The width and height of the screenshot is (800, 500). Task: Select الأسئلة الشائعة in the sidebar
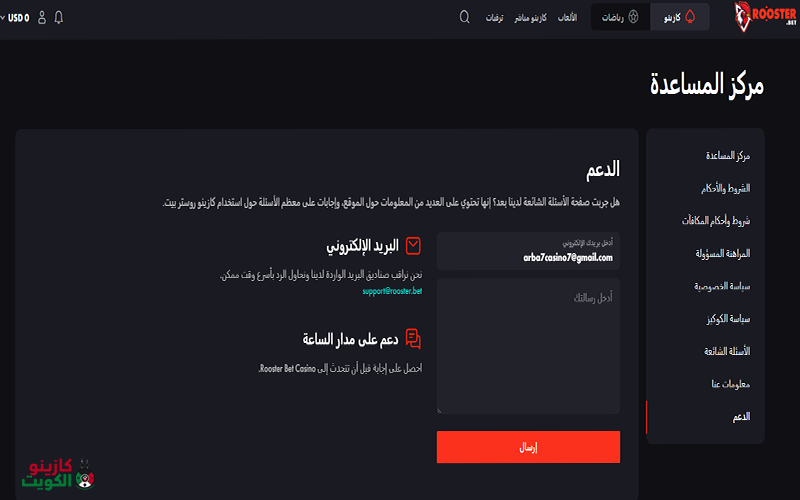pyautogui.click(x=727, y=351)
